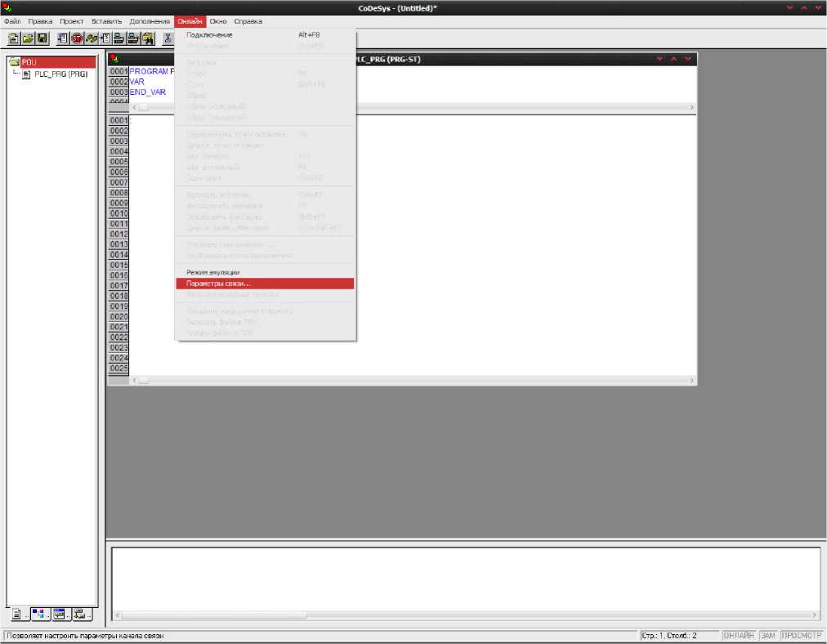Click the Open project folder icon
Viewport: 827px width, 644px height.
point(28,38)
